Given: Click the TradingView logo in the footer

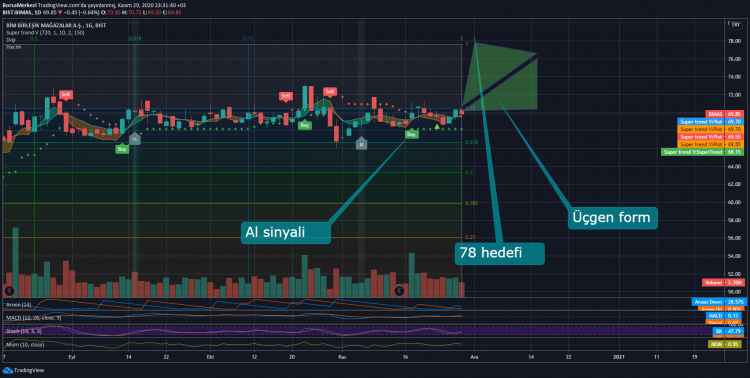Looking at the screenshot, I should click(23, 370).
